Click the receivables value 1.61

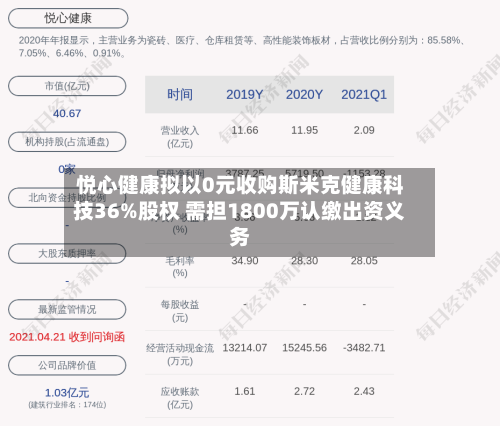(245, 391)
